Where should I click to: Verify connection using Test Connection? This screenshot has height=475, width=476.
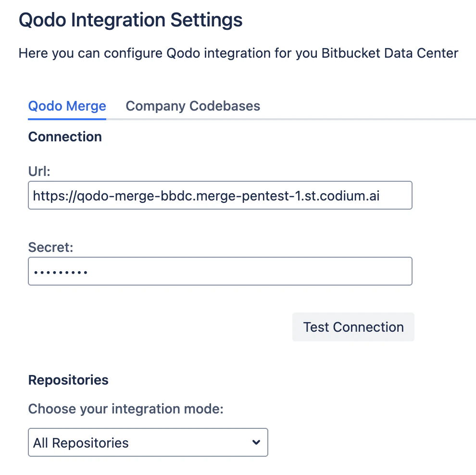tap(353, 327)
